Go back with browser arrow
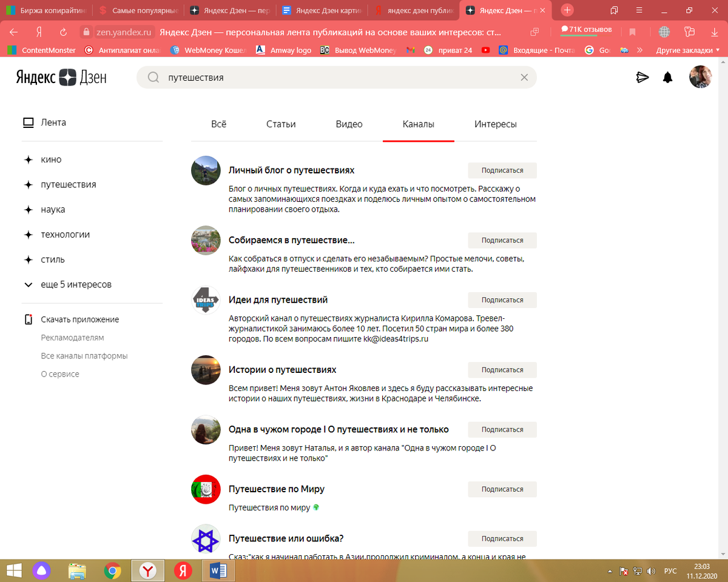Screen dimensions: 728x582 [13, 32]
